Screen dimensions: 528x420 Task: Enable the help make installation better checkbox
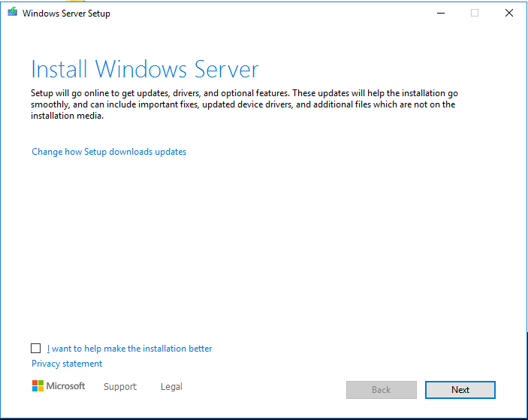click(x=36, y=349)
